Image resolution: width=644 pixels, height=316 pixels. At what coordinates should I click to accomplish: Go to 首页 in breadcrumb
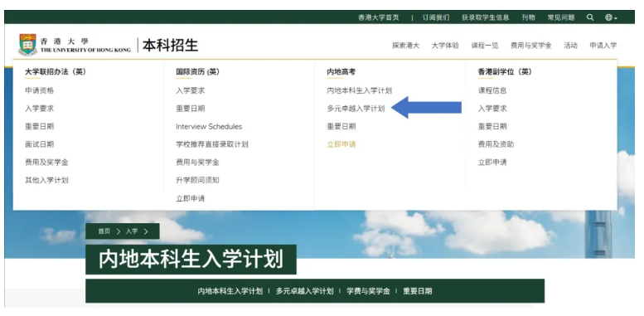tap(104, 231)
